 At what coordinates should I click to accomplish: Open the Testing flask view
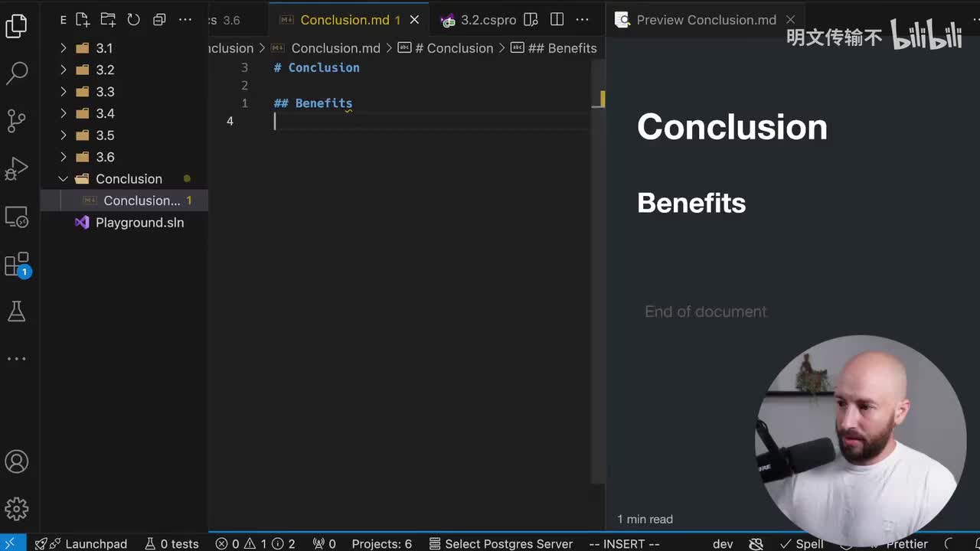click(16, 311)
